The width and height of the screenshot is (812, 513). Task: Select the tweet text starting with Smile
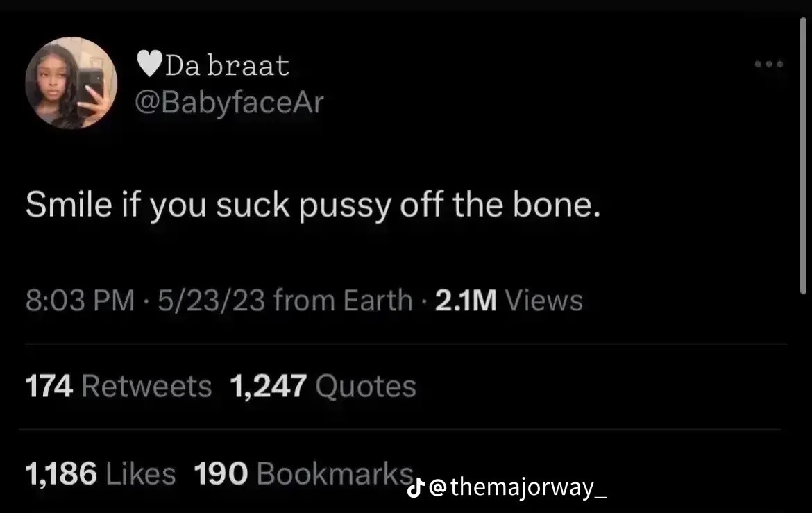pyautogui.click(x=313, y=207)
